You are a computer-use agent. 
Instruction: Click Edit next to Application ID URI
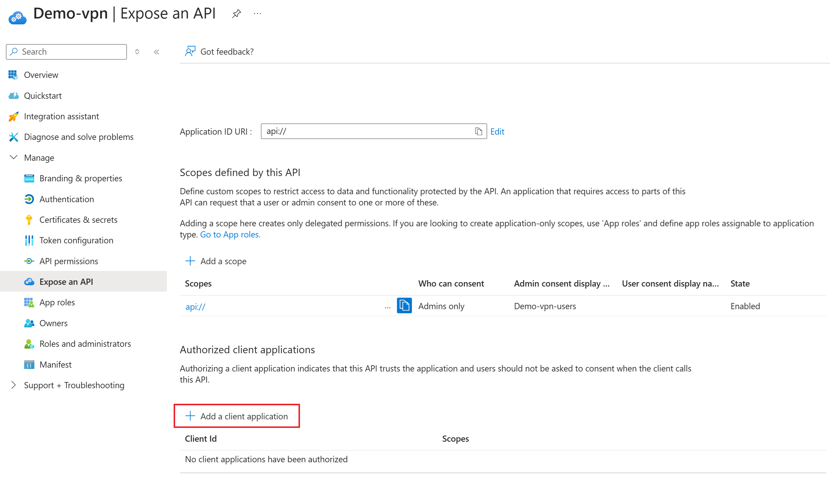pos(497,131)
